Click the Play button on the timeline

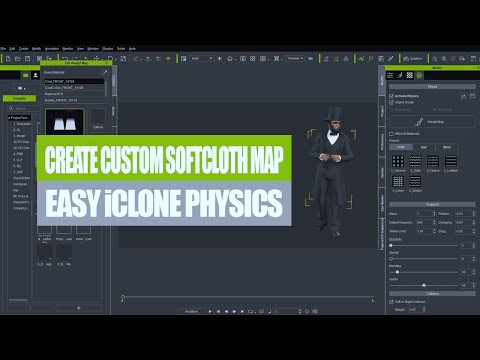point(210,311)
